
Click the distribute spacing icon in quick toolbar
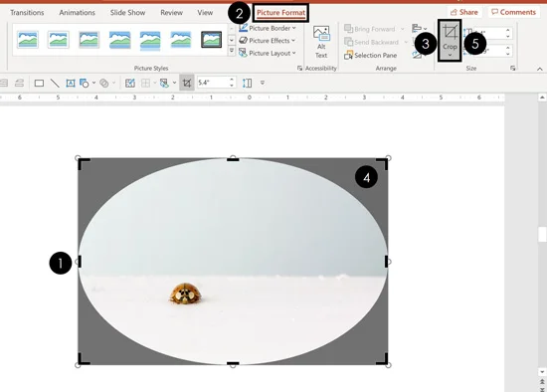pos(247,84)
